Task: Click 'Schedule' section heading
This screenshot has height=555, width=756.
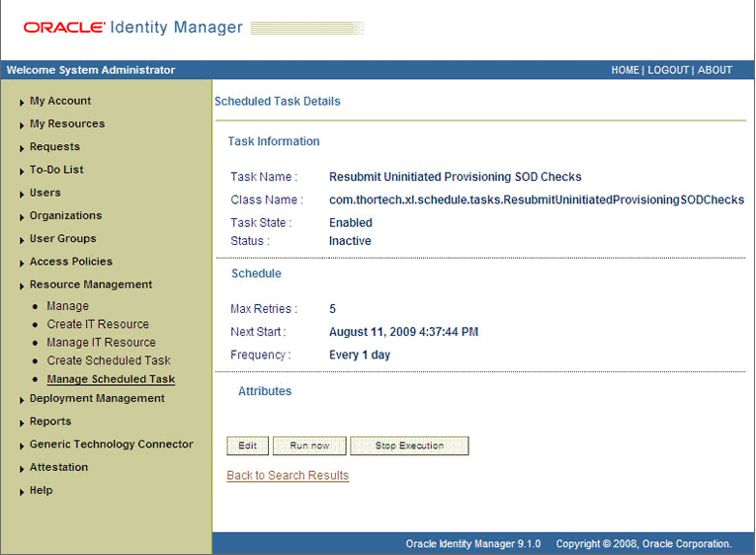Action: [x=256, y=274]
